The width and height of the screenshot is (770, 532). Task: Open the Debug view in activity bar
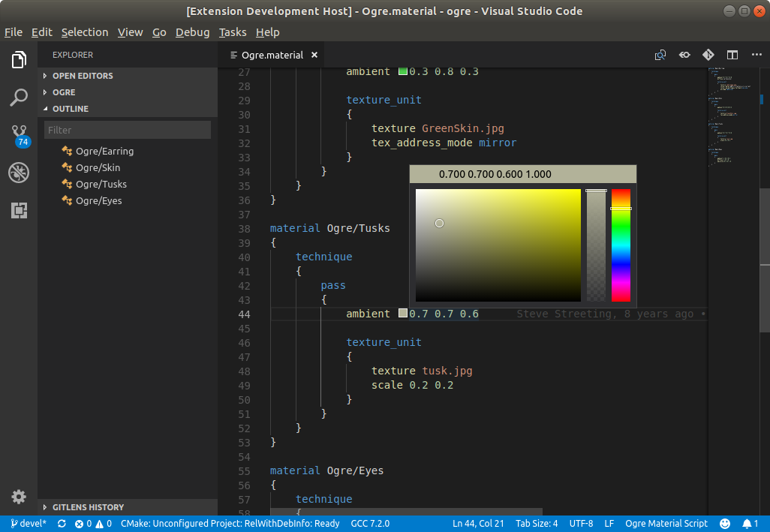tap(19, 173)
